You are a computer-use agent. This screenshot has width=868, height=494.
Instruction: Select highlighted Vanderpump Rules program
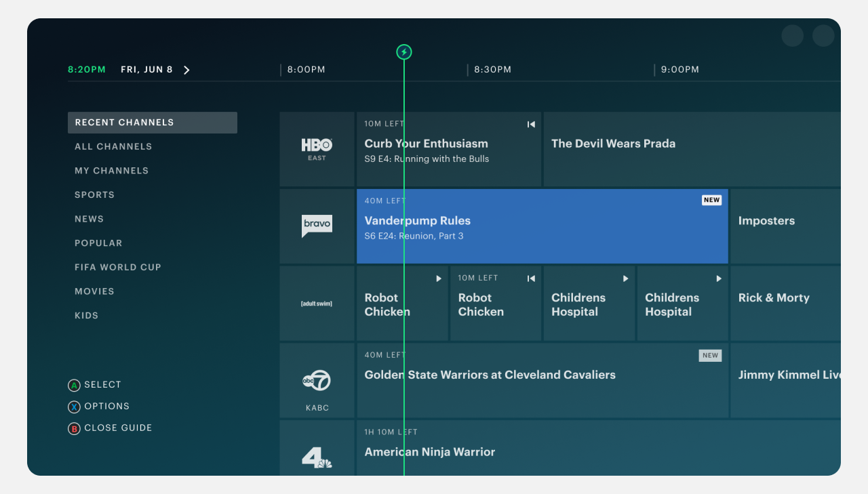pyautogui.click(x=542, y=226)
